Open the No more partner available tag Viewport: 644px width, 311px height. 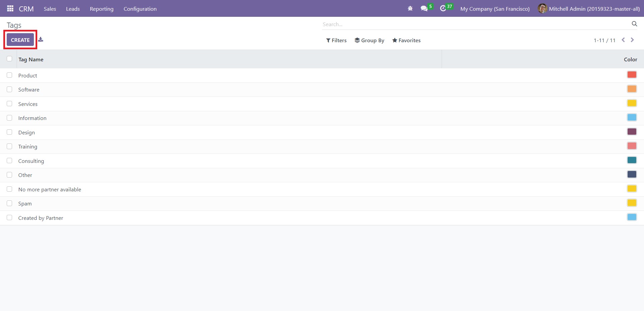click(x=322, y=189)
